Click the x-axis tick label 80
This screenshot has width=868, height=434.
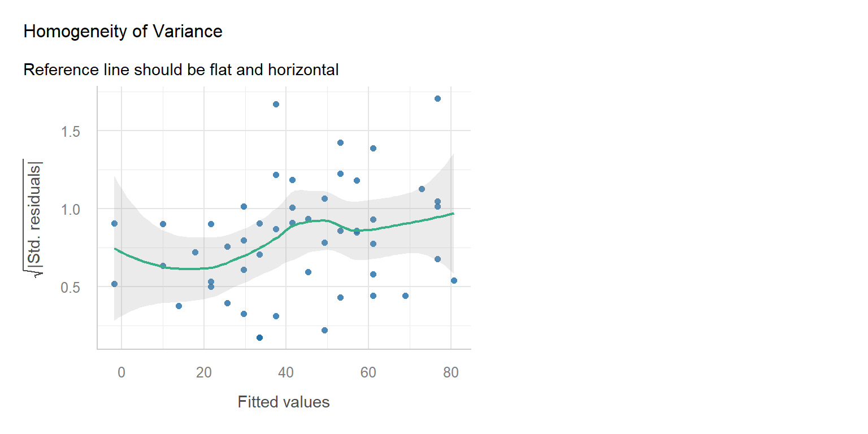[x=451, y=372]
